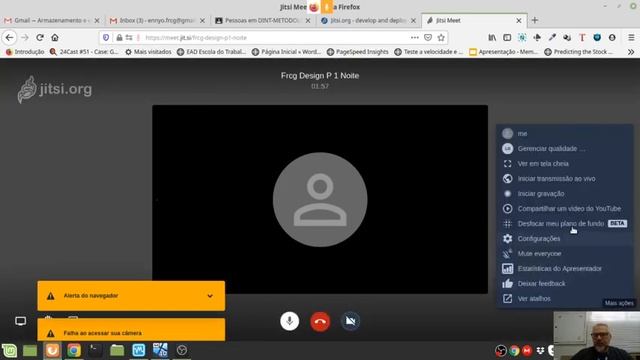Open Gerenciar qualidade option

coord(565,149)
